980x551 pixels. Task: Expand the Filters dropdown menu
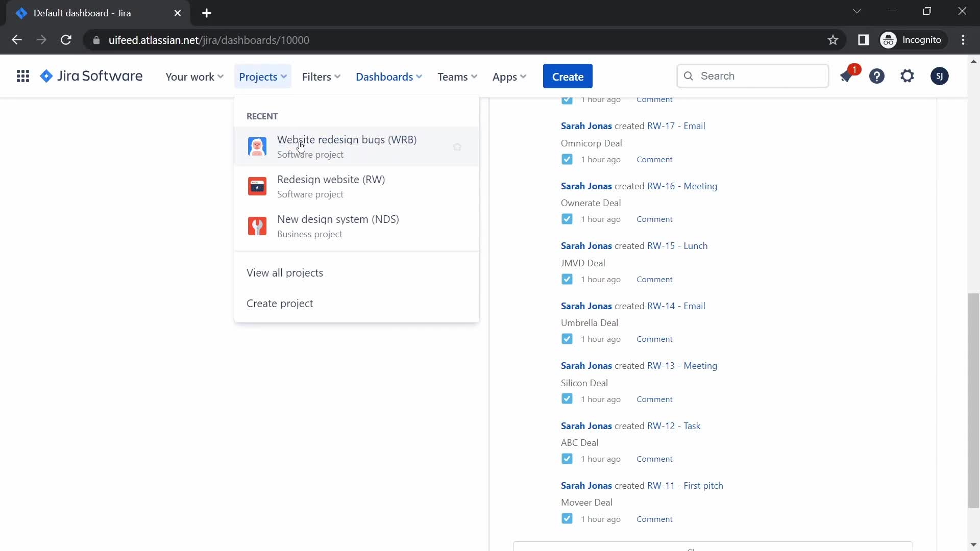[x=322, y=76]
